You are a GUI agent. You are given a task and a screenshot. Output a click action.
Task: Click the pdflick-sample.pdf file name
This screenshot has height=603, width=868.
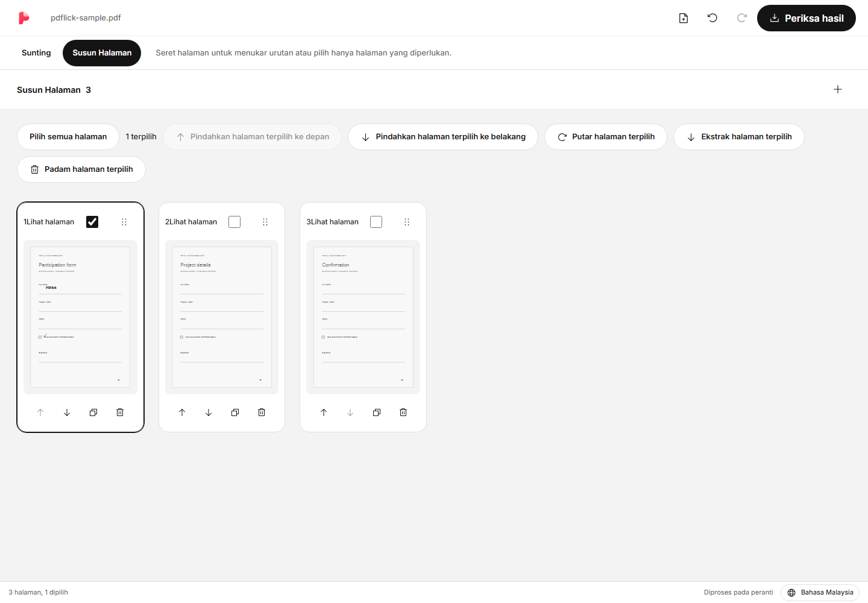tap(86, 18)
